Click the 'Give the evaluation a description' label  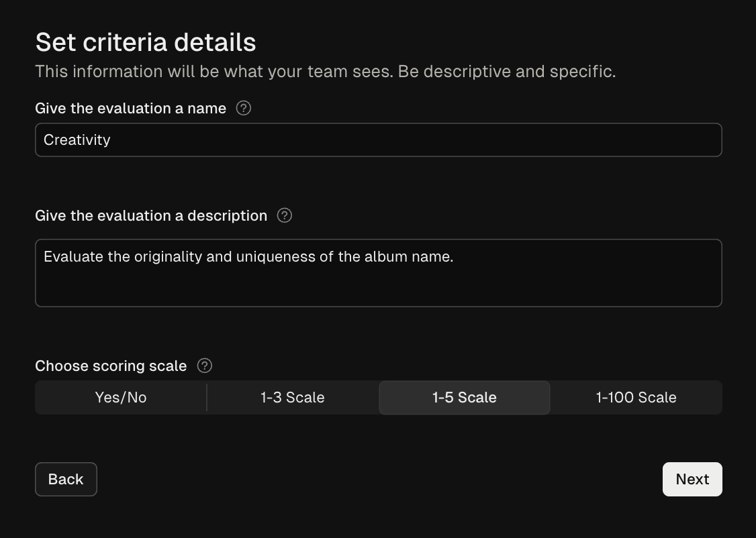coord(151,215)
